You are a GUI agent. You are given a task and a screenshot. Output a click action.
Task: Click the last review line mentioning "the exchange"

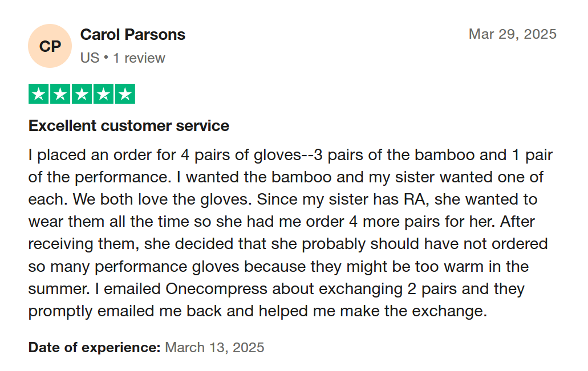pos(258,312)
